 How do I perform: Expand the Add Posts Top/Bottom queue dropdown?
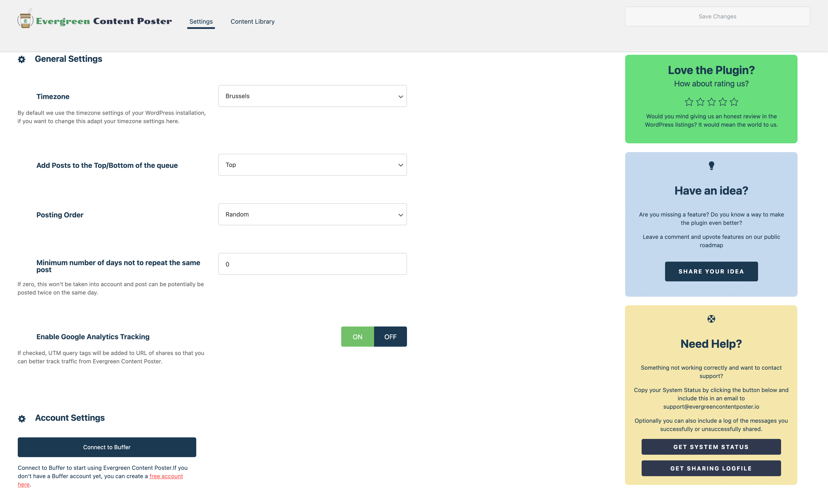[x=312, y=164]
